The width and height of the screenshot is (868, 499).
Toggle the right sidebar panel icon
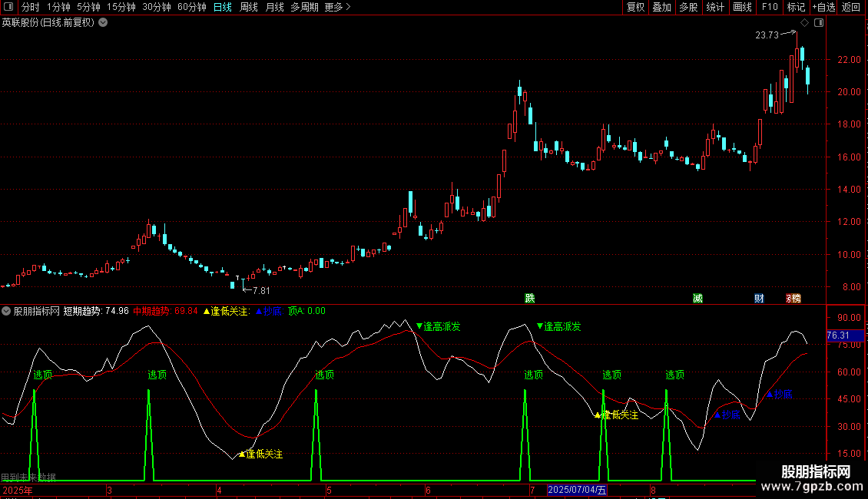coord(819,23)
